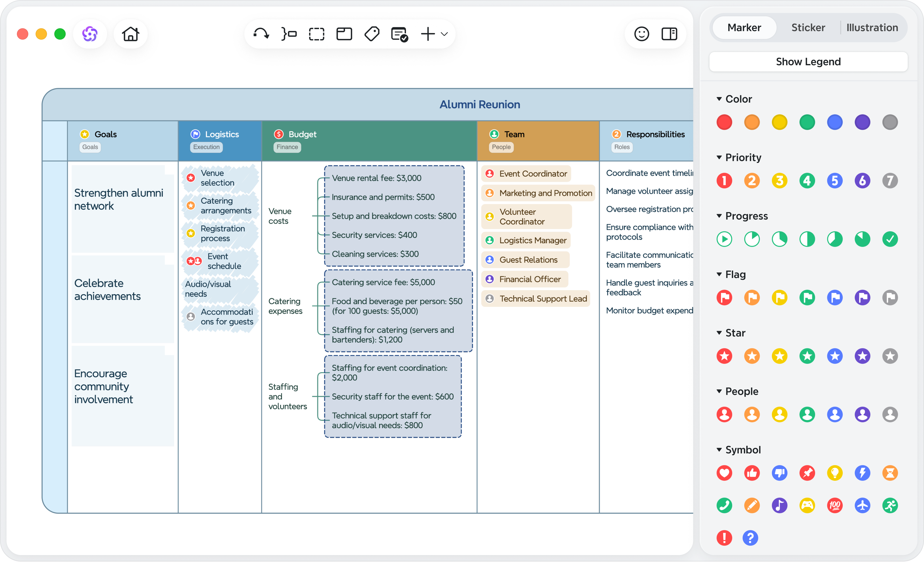The image size is (924, 563).
Task: Select the Marker tab
Action: tap(744, 28)
